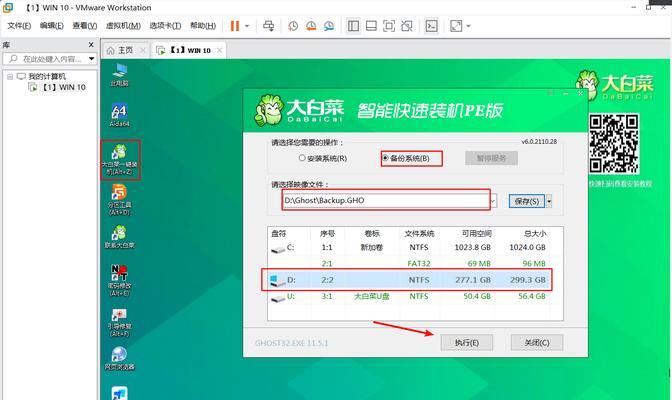Close the 大白菜 installer dialog

tap(580, 93)
